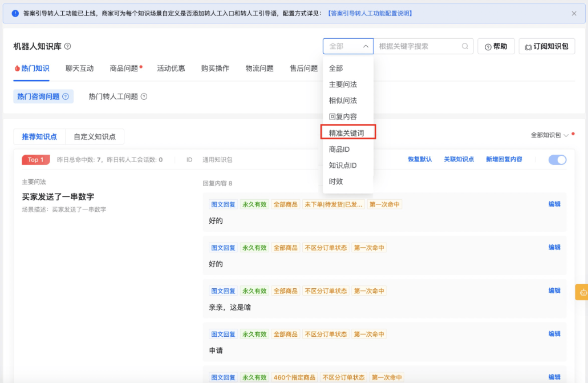Close the blue notification banner
This screenshot has width=588, height=383.
(x=574, y=13)
